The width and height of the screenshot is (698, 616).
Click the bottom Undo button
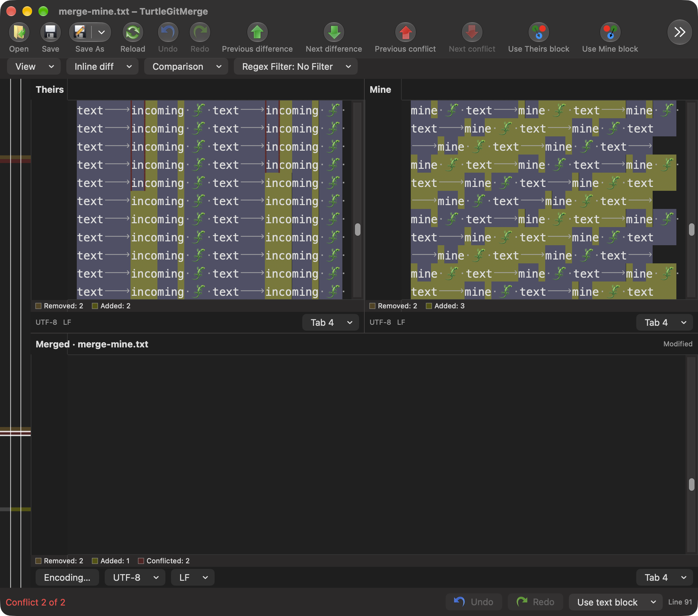click(x=474, y=602)
